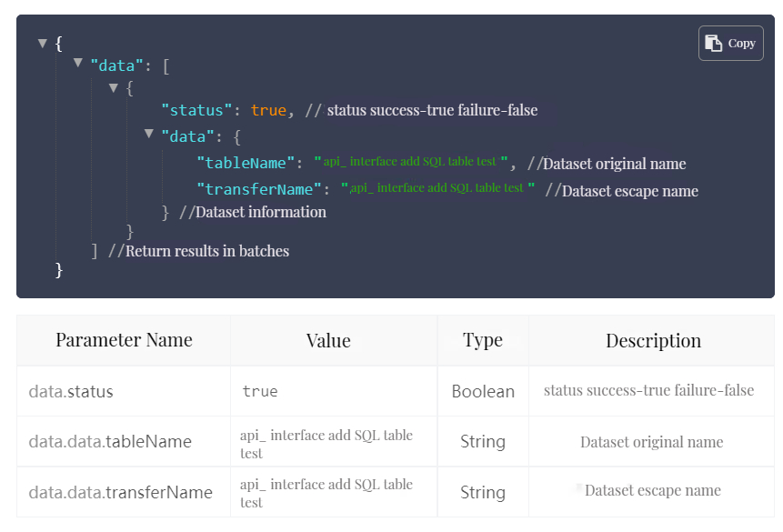Click the clipboard icon beside Copy
This screenshot has width=783, height=532.
[x=714, y=43]
